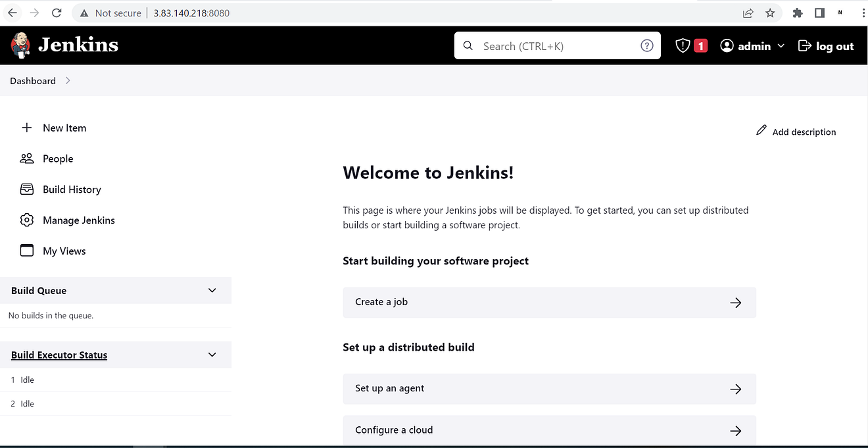Click the Welcome to Jenkins! heading
868x448 pixels.
pos(428,173)
